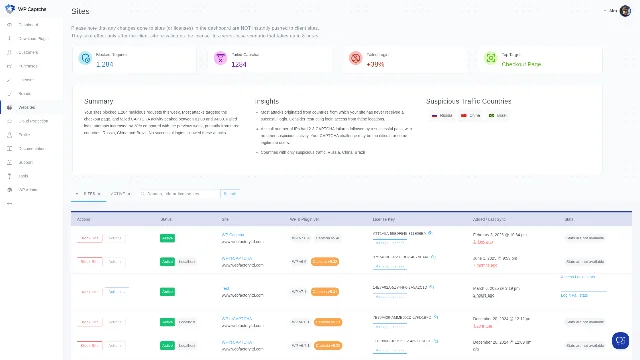The width and height of the screenshot is (640, 360).
Task: Switch to the second sites tab
Action: 120,194
